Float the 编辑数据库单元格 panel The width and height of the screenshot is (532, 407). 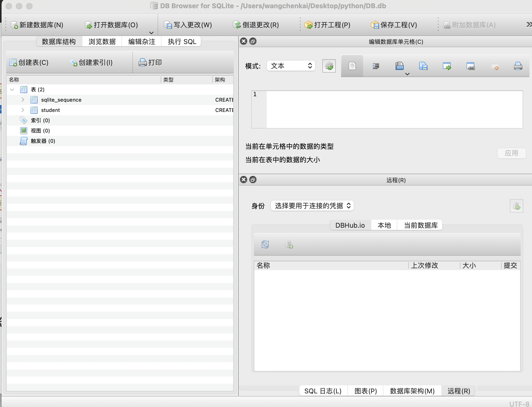point(253,41)
